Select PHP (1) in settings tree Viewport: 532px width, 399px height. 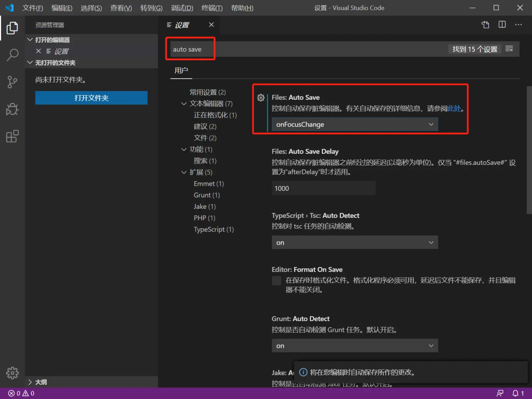tap(204, 218)
